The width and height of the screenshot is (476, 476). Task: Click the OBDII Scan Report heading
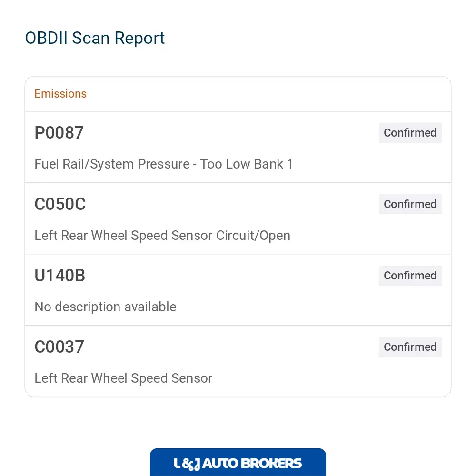coord(95,38)
